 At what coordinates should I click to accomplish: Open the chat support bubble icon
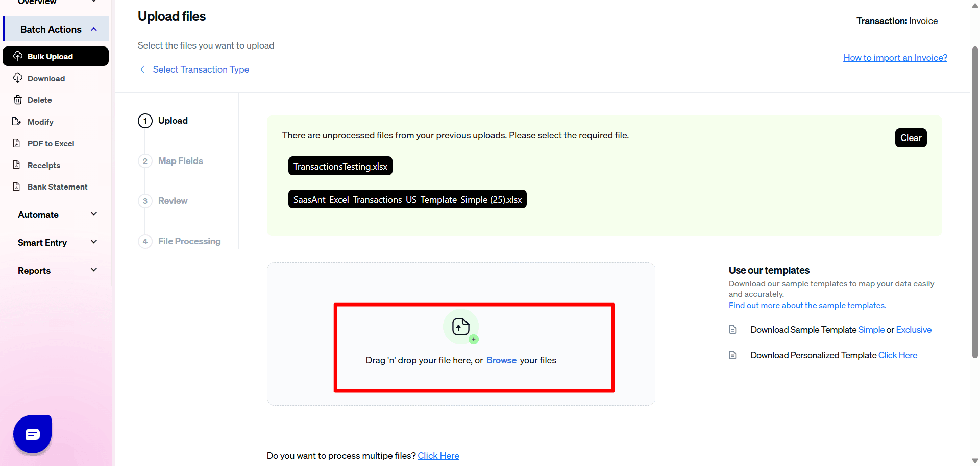pos(33,434)
